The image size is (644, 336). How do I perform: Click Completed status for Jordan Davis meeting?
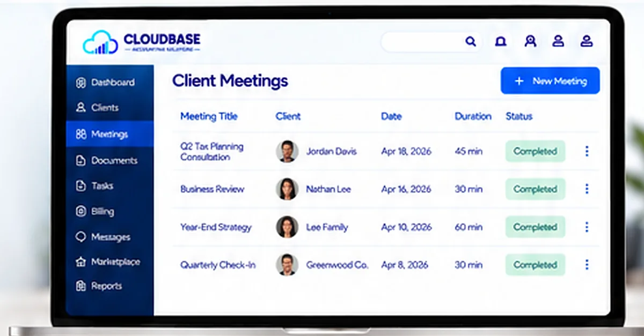(x=535, y=151)
